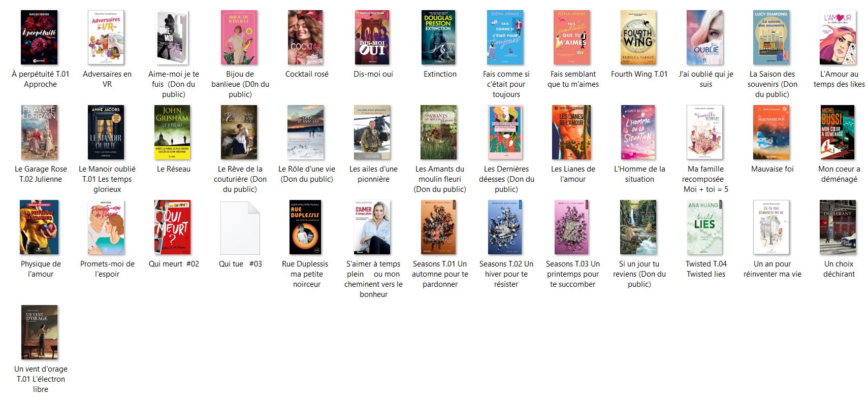Select 'Promets-moi de l'espoir' label text
This screenshot has width=868, height=401.
(107, 269)
